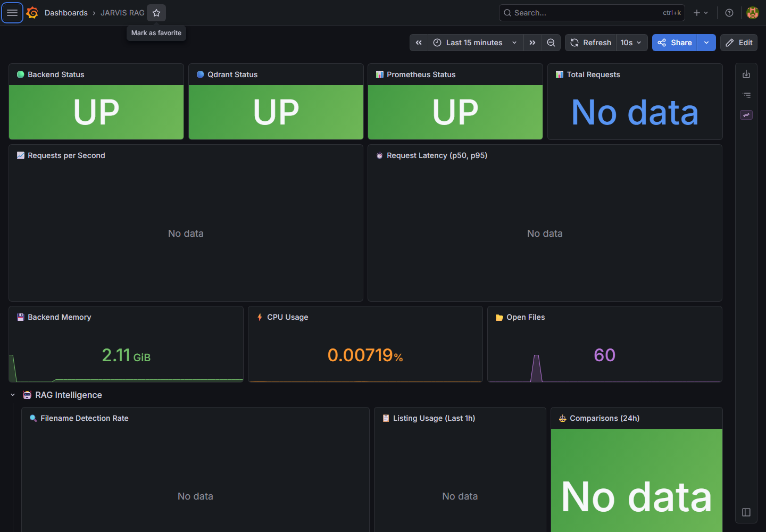Click the Filename Detection Rate panel title
The height and width of the screenshot is (532, 766).
tap(84, 418)
